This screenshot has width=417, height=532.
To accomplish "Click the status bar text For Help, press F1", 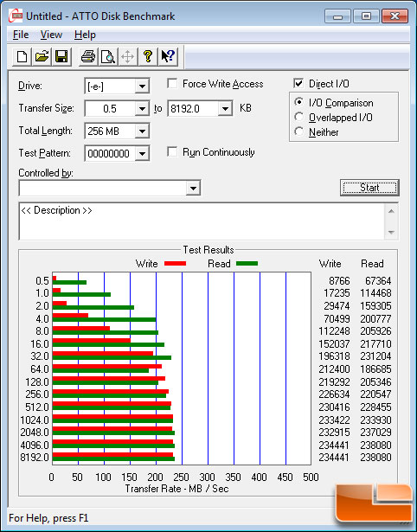I will click(x=48, y=518).
